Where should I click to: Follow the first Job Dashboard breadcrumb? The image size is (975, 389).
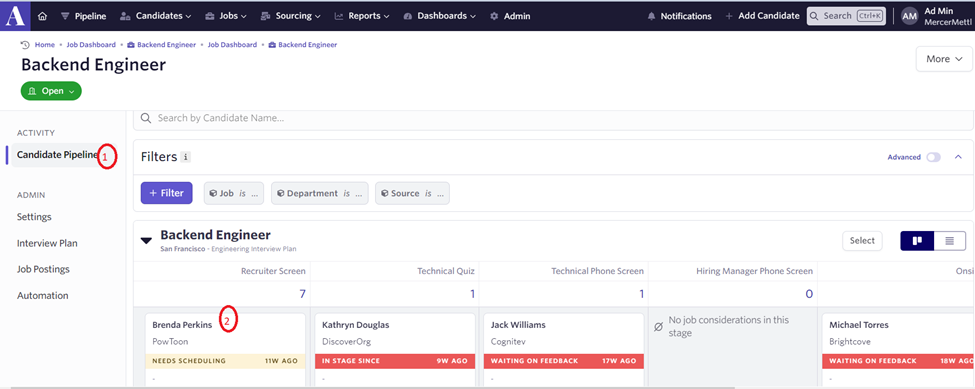(91, 45)
